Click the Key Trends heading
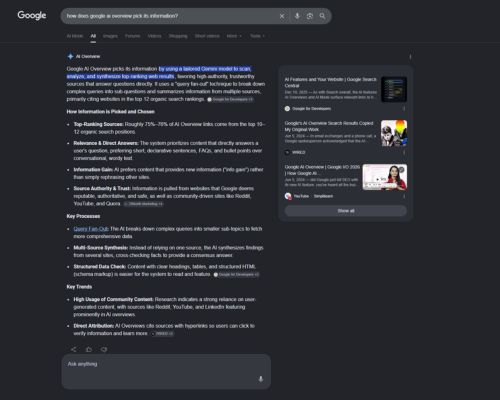The image size is (500, 400). (79, 287)
